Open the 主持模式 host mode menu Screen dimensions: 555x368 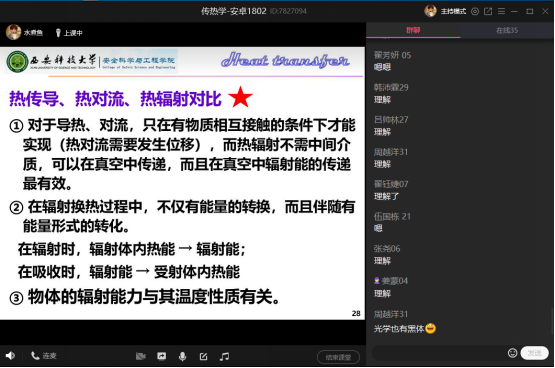(x=453, y=11)
